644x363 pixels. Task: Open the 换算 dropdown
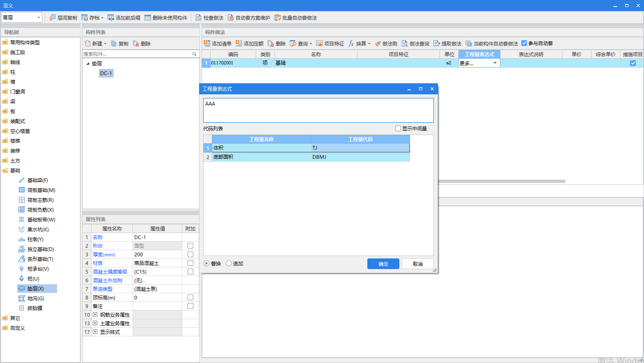click(x=369, y=44)
